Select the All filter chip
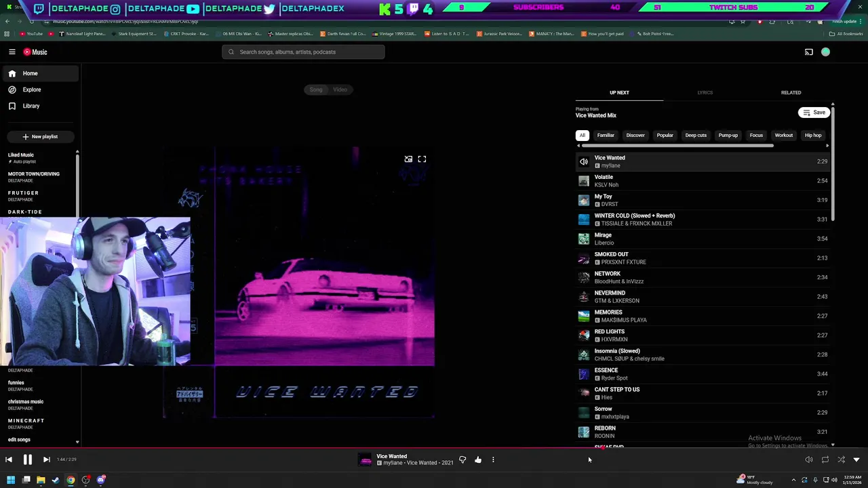The height and width of the screenshot is (488, 868). (x=582, y=136)
